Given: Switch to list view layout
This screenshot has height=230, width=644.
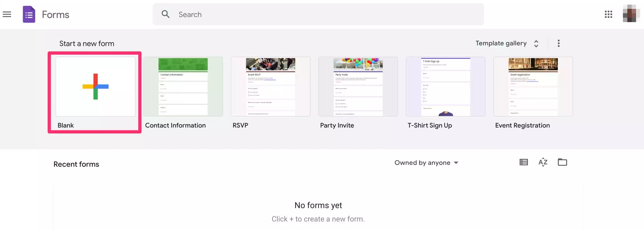Looking at the screenshot, I should coord(524,162).
